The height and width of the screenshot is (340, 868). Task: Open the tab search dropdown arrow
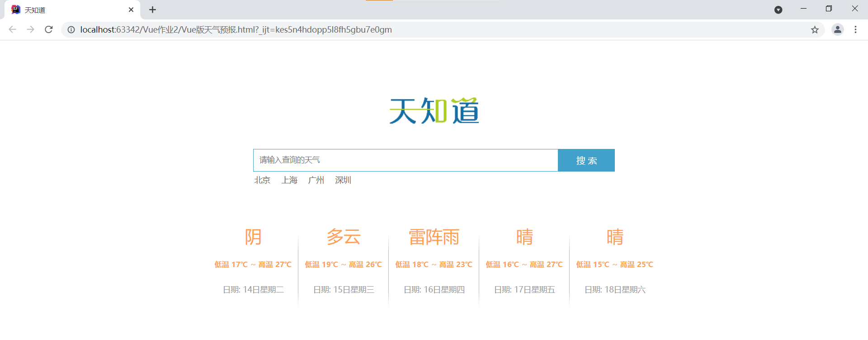778,10
